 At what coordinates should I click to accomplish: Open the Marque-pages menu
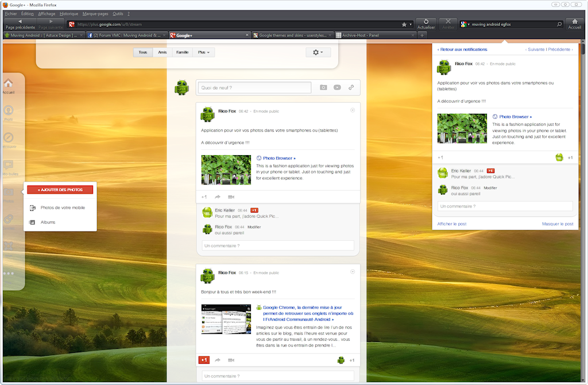(x=95, y=14)
